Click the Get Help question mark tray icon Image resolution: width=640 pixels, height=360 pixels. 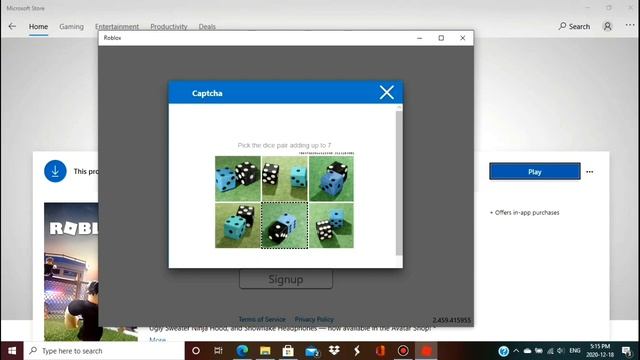tap(504, 351)
